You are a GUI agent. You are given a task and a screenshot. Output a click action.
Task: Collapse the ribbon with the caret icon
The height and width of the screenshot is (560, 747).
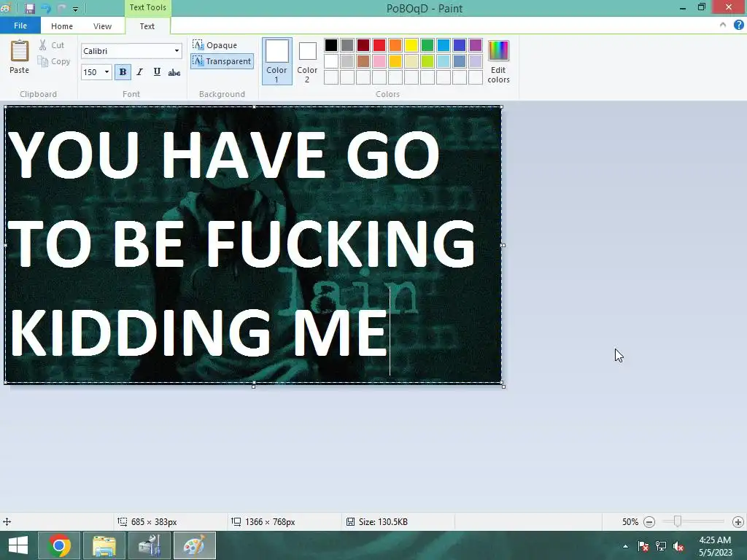click(x=723, y=26)
